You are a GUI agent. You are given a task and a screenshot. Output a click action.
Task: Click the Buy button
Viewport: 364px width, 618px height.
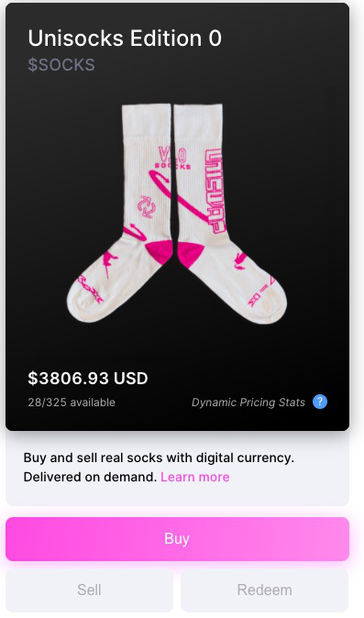[x=177, y=539]
